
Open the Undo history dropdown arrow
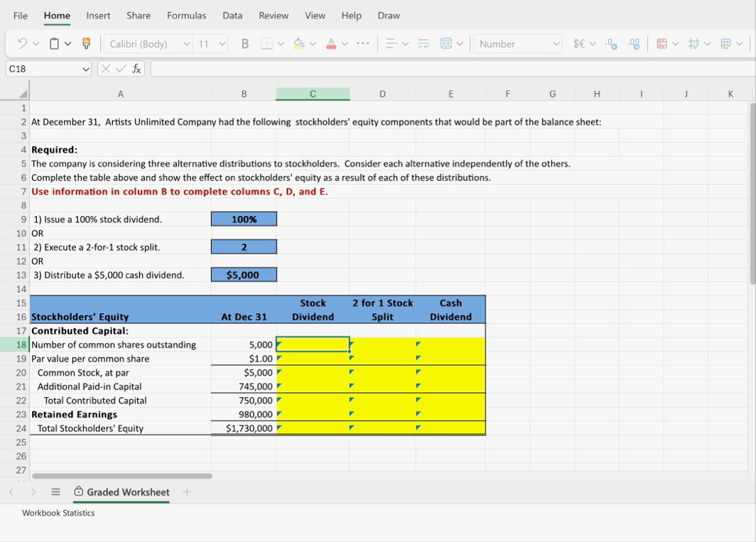point(36,44)
